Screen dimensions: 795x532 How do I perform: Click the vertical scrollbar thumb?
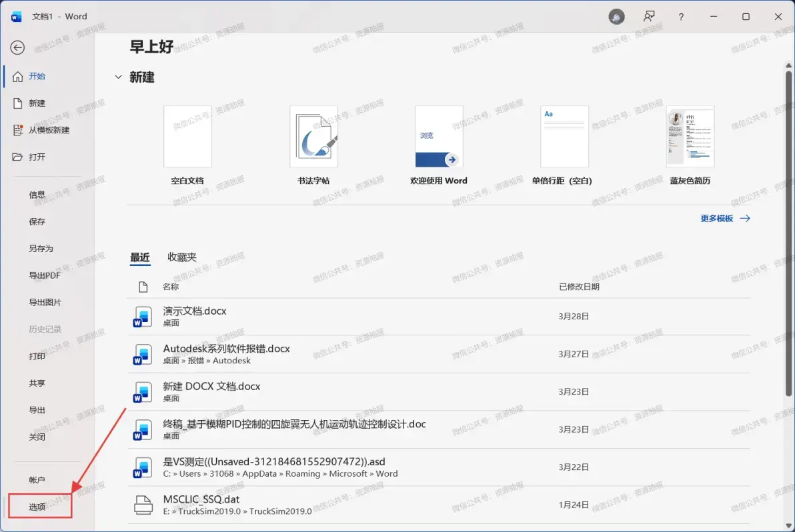(788, 233)
